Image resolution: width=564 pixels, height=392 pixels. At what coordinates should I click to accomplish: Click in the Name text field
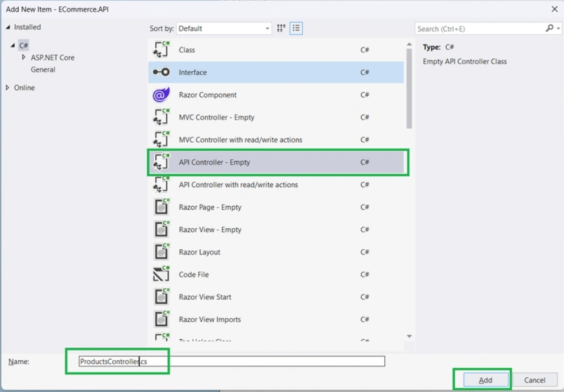tap(232, 361)
